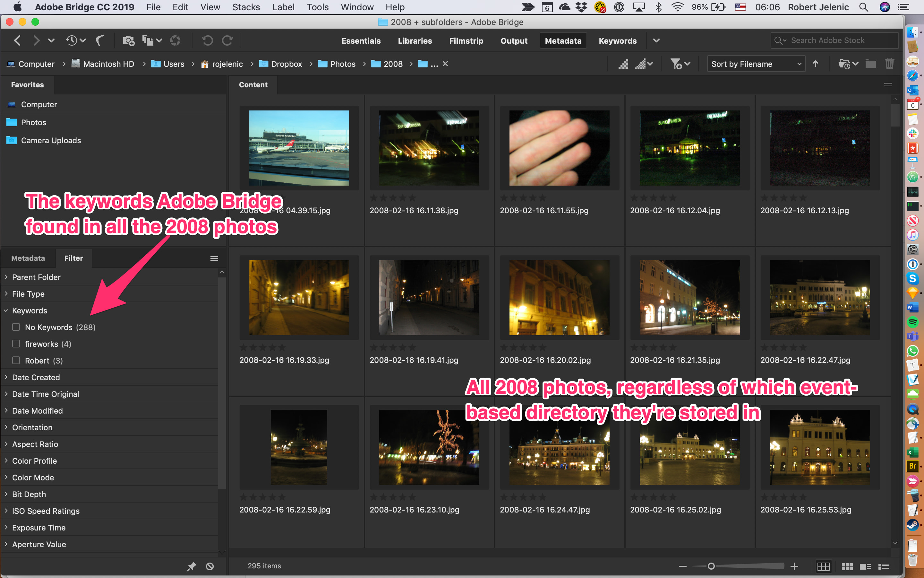Viewport: 924px width, 578px height.
Task: Click smaller thumbnail size minus button
Action: (683, 566)
